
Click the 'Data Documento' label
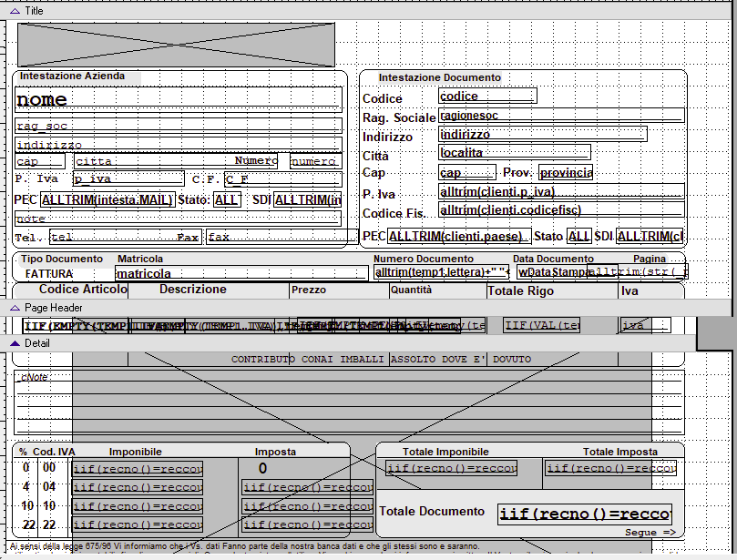point(553,259)
